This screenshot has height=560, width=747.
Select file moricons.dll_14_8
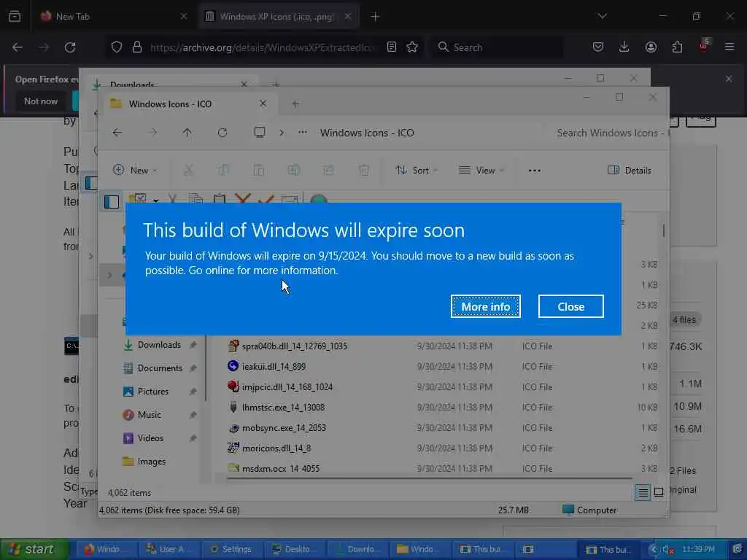276,448
